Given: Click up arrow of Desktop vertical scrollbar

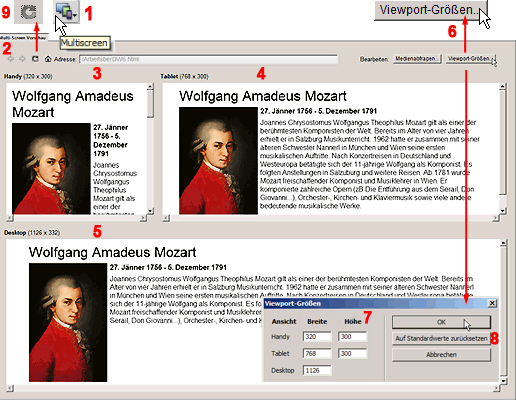Looking at the screenshot, I should click(503, 243).
